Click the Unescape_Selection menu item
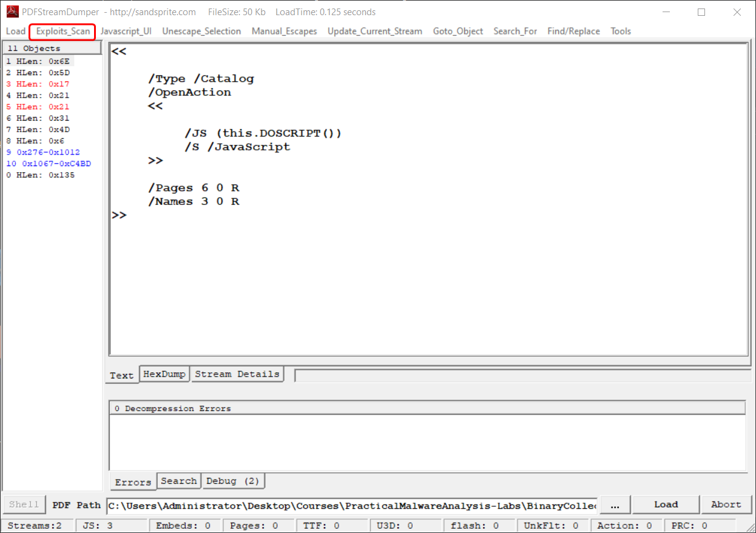The width and height of the screenshot is (756, 533). click(201, 31)
